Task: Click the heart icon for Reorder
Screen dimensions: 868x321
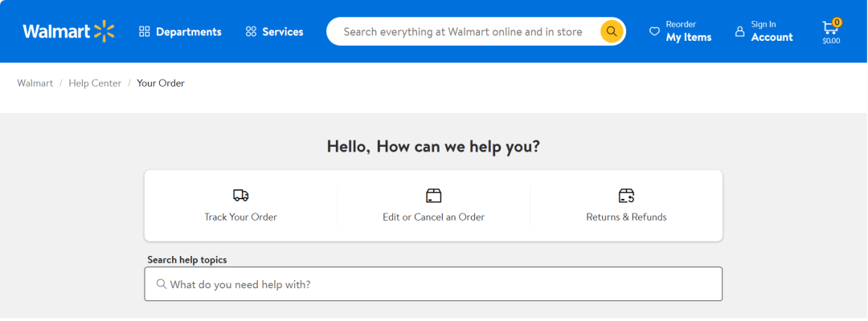Action: click(x=654, y=31)
